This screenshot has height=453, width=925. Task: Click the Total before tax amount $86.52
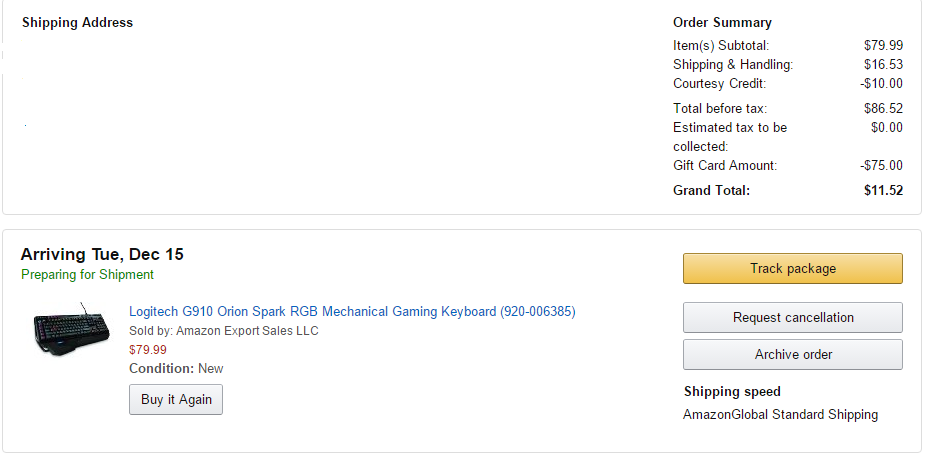point(883,108)
